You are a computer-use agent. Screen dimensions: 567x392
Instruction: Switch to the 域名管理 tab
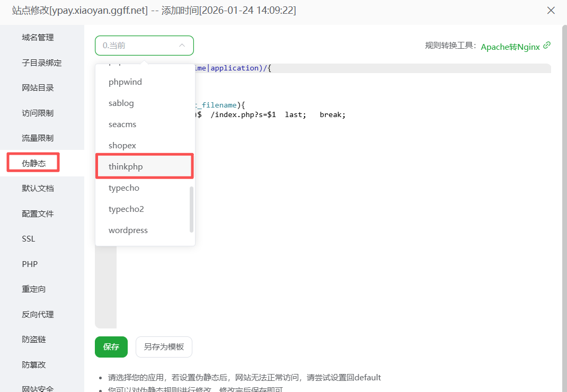(x=38, y=38)
